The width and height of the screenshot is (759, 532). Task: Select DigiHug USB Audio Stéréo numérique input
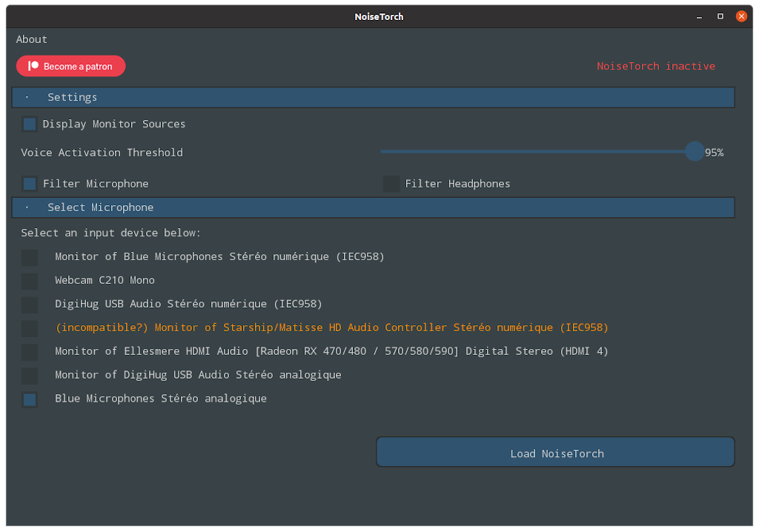click(30, 305)
